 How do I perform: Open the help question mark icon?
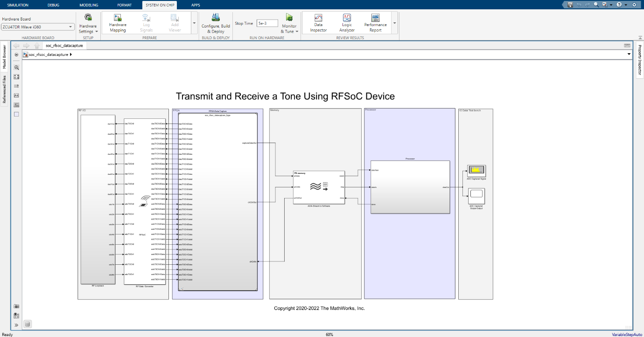pos(619,5)
